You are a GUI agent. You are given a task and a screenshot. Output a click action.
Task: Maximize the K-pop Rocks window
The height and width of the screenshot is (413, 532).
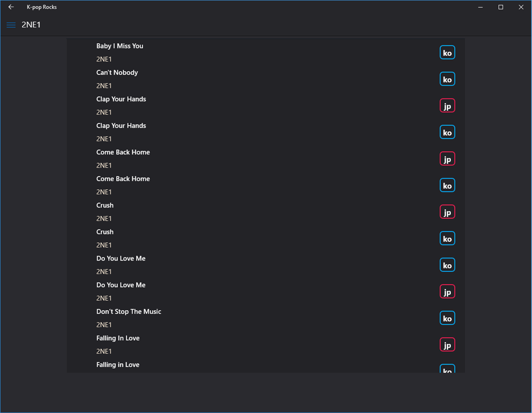[500, 7]
